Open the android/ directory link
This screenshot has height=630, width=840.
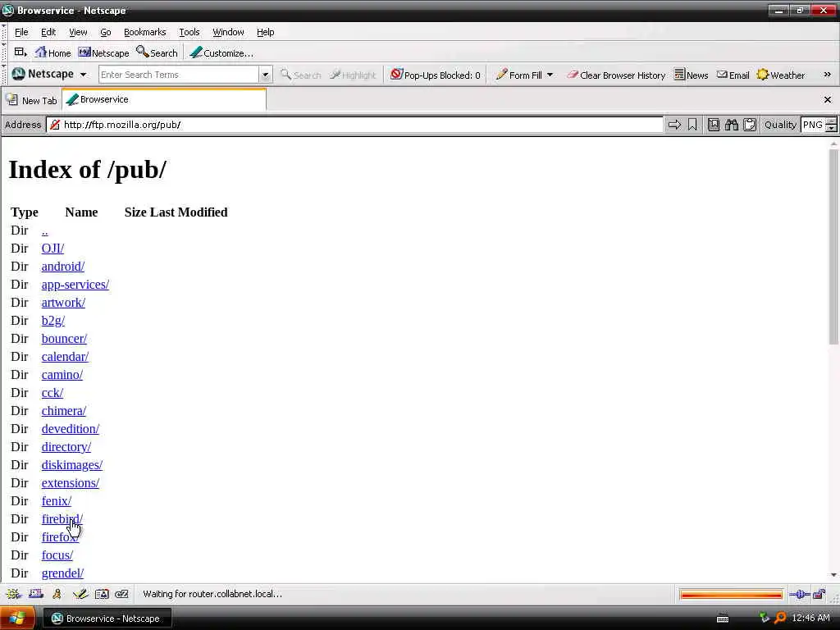[62, 267]
